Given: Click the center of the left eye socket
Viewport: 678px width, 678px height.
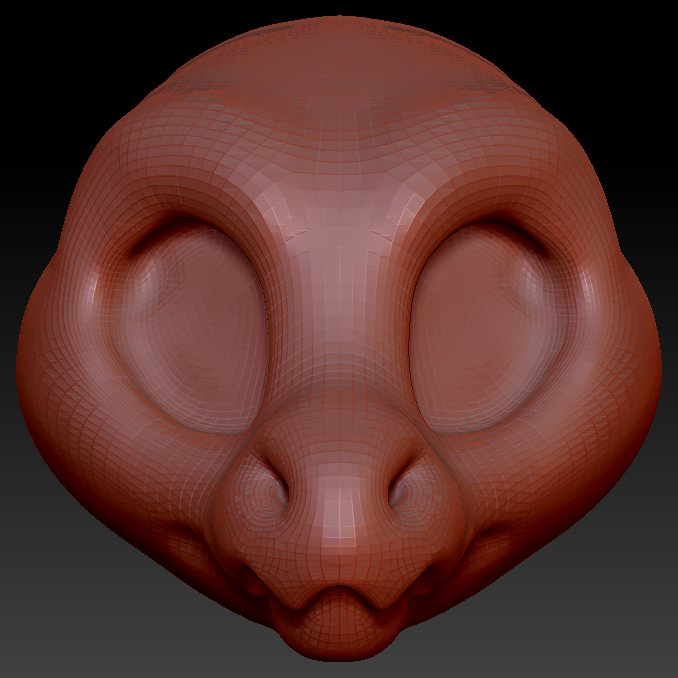Looking at the screenshot, I should (x=195, y=325).
